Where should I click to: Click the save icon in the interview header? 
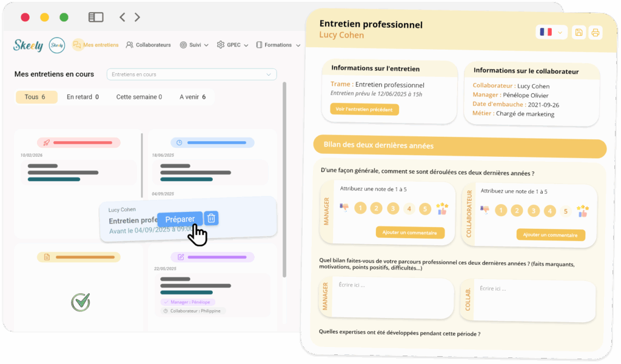579,33
